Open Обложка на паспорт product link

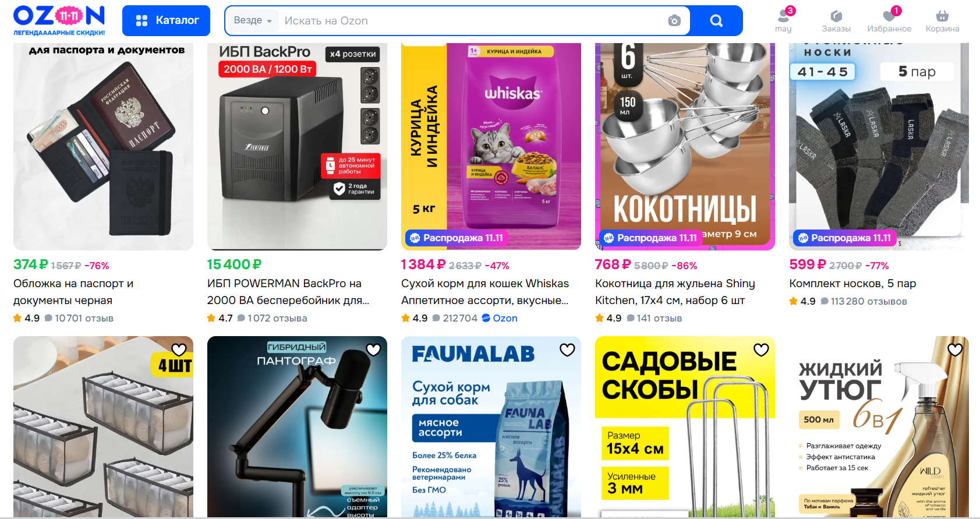(73, 292)
